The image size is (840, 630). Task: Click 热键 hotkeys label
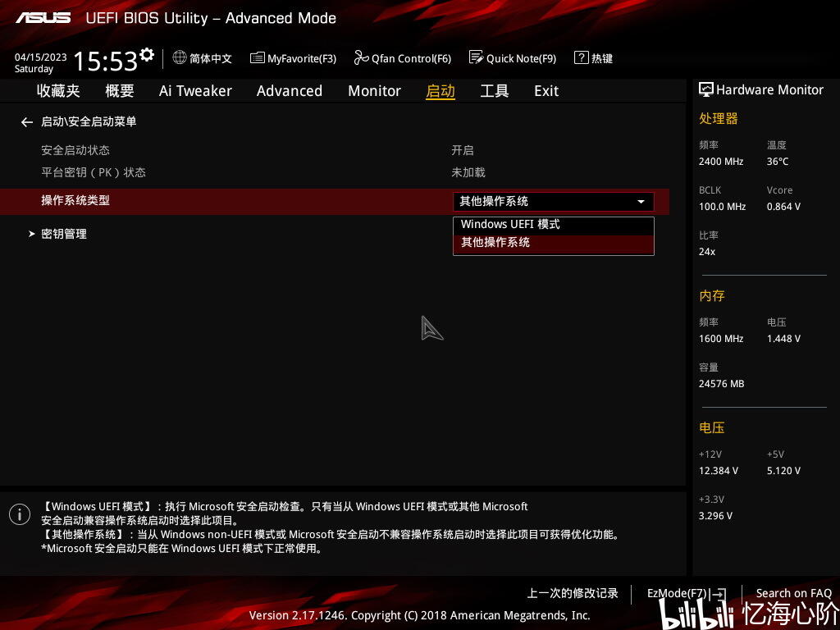(601, 58)
